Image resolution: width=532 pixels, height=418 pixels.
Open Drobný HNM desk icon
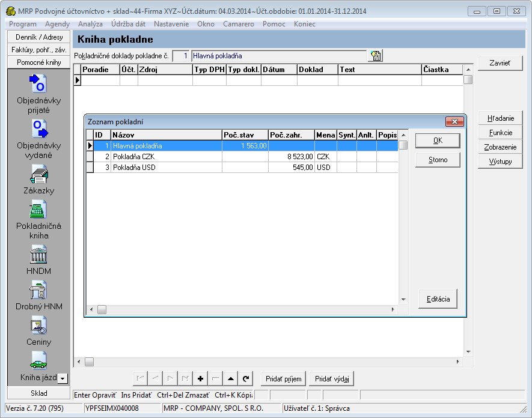[38, 290]
